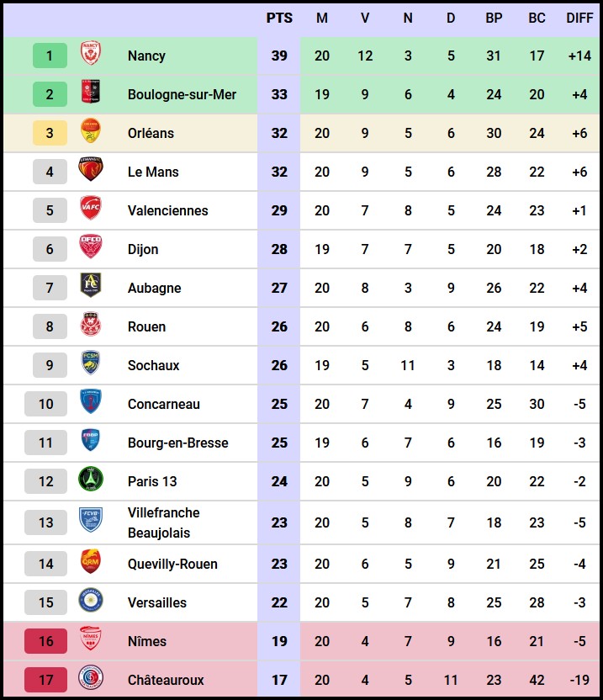Open the Aubagne team link
This screenshot has width=603, height=700.
click(x=155, y=288)
